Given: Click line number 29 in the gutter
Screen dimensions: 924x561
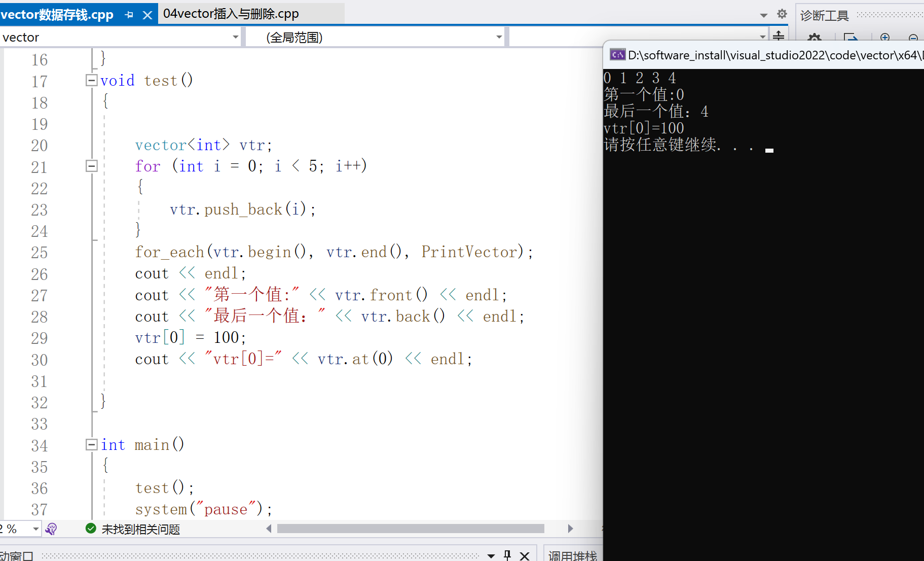Looking at the screenshot, I should [x=40, y=338].
